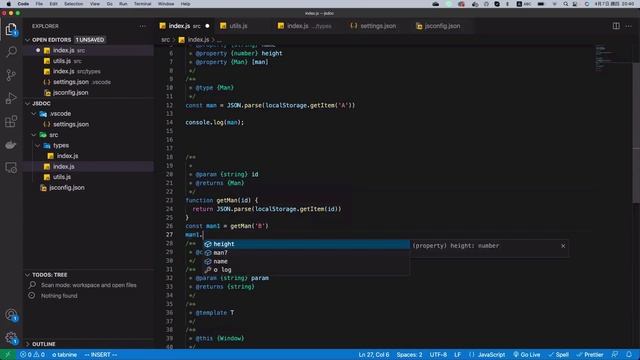Click the Go Live button
The width and height of the screenshot is (640, 360).
click(x=527, y=355)
